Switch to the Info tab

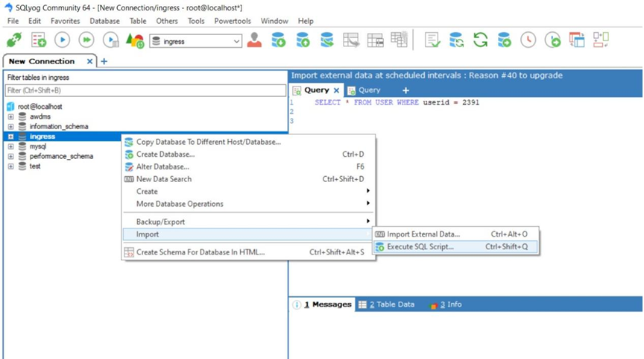click(446, 305)
